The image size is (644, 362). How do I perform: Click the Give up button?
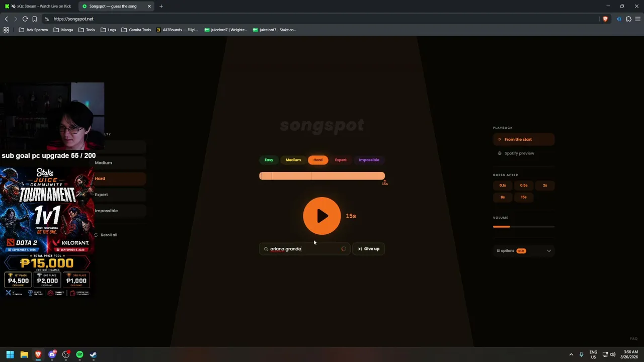[x=369, y=249]
